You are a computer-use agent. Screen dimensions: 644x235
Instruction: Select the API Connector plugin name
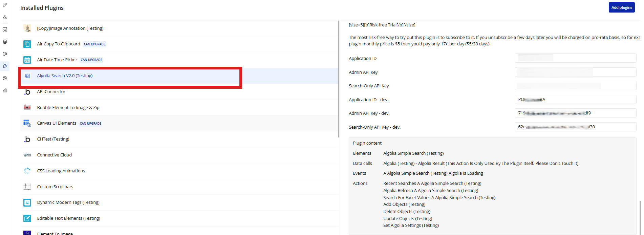[51, 92]
